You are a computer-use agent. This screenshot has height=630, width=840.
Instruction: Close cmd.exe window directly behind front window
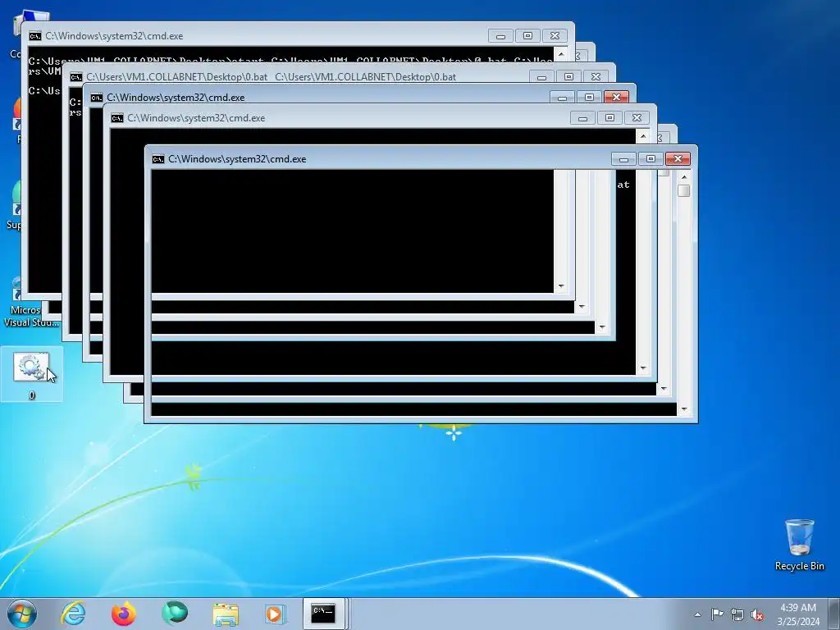[637, 118]
